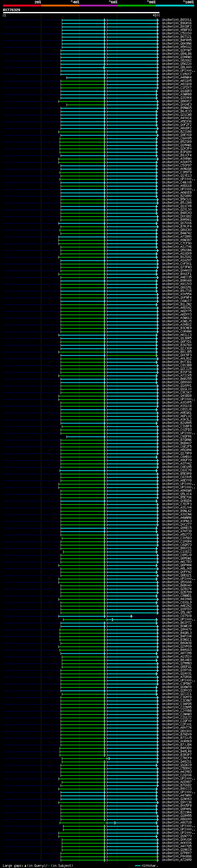Open hit UniRef100_B9IBF2
Screen dimensions: 197x868
(x=177, y=26)
